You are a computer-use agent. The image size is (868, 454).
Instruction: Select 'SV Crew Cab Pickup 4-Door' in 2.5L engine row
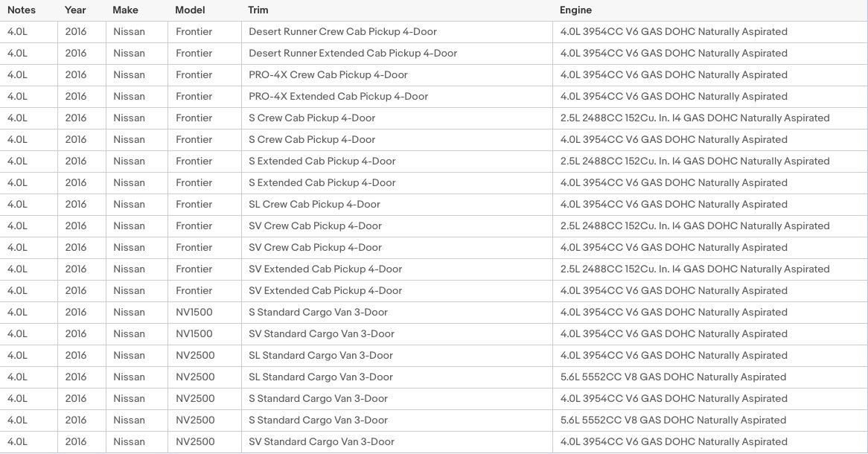coord(315,226)
